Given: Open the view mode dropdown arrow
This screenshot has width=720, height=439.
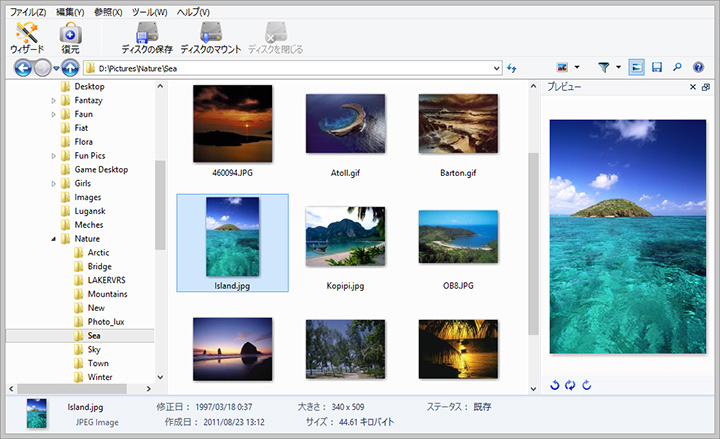Looking at the screenshot, I should click(577, 68).
